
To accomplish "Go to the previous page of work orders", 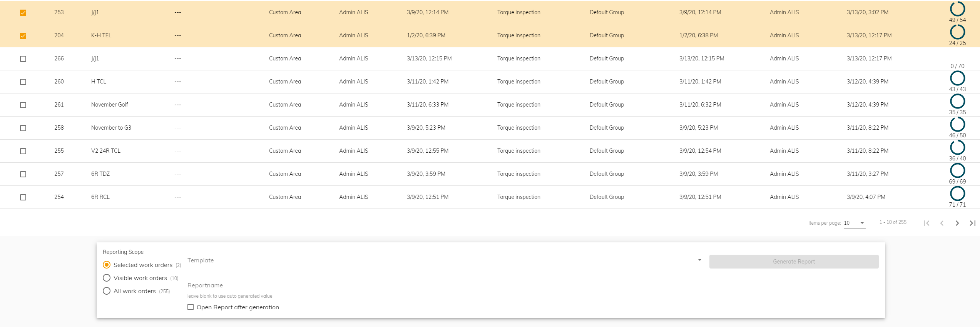I will click(942, 223).
